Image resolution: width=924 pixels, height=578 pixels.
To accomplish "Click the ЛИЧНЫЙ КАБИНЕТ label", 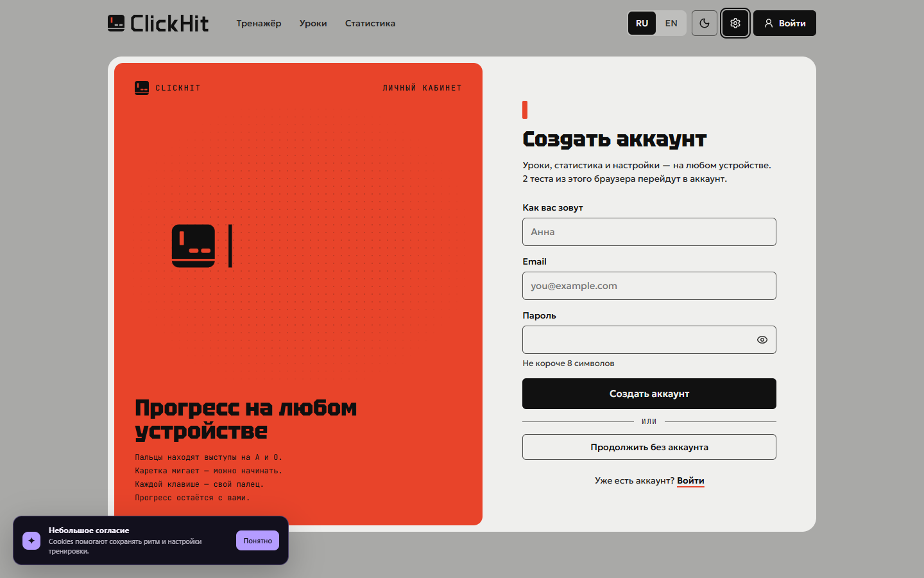I will click(422, 88).
